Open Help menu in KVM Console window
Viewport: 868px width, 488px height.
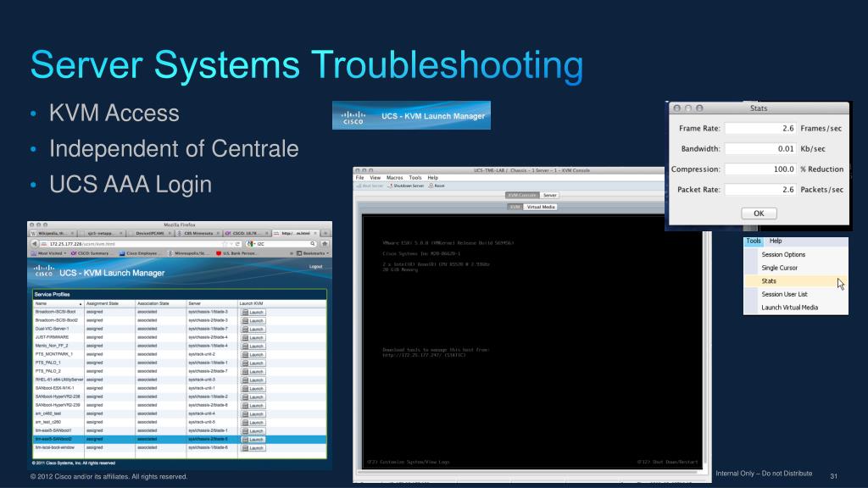point(433,178)
